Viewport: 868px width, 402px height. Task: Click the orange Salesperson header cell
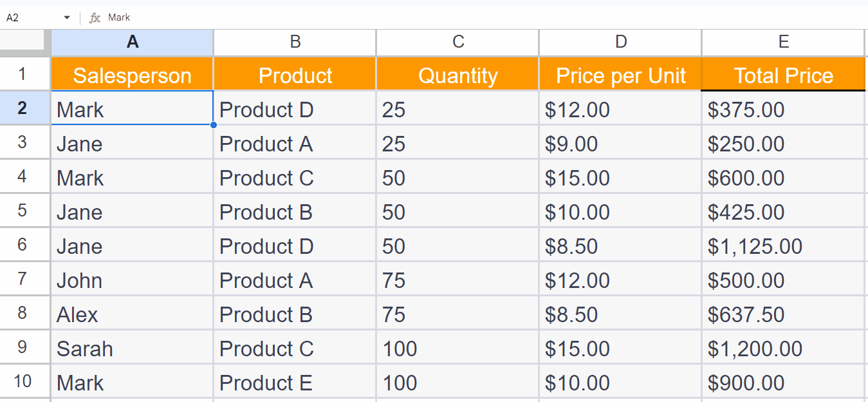[132, 75]
